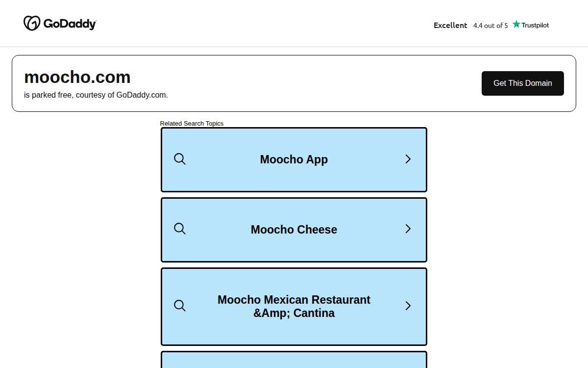588x368 pixels.
Task: Click the 'Related Search Topics' label
Action: point(192,124)
